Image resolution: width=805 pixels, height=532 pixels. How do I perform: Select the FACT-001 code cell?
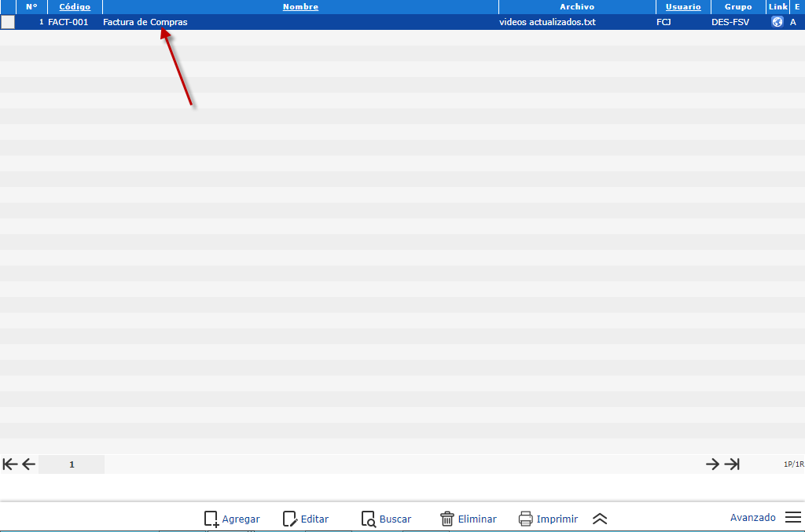(x=68, y=22)
